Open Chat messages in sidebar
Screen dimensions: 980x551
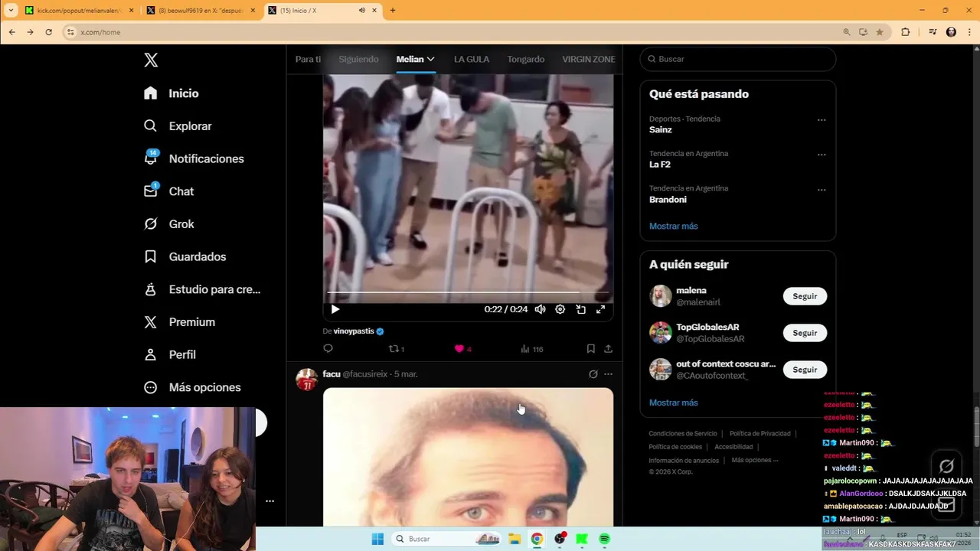pos(169,191)
